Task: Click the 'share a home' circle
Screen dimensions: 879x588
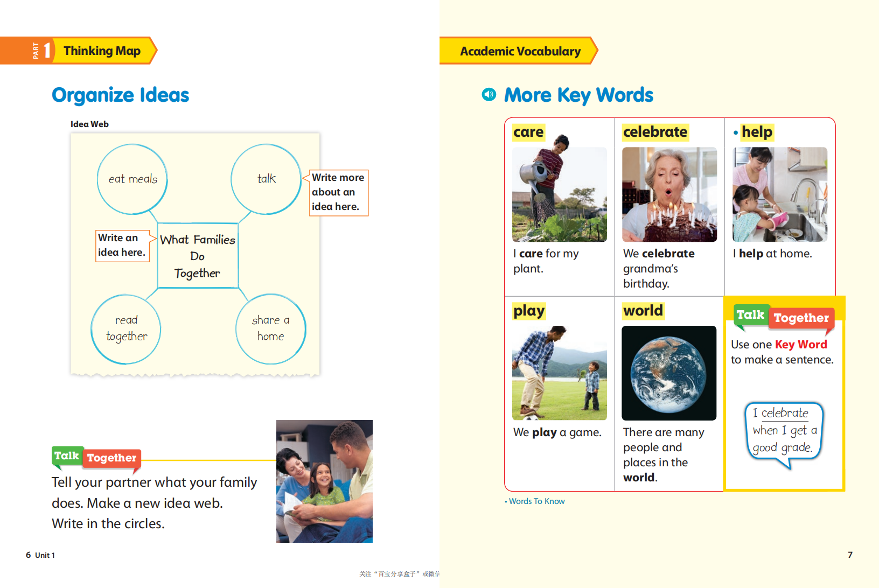Action: pyautogui.click(x=270, y=328)
